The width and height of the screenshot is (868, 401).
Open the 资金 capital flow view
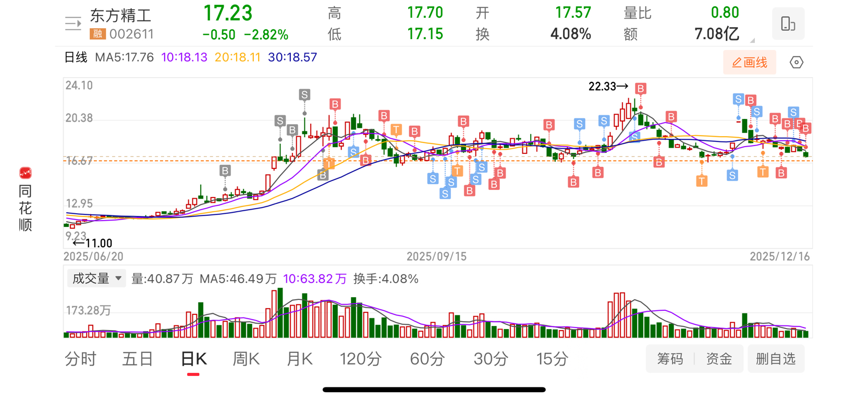coord(719,359)
